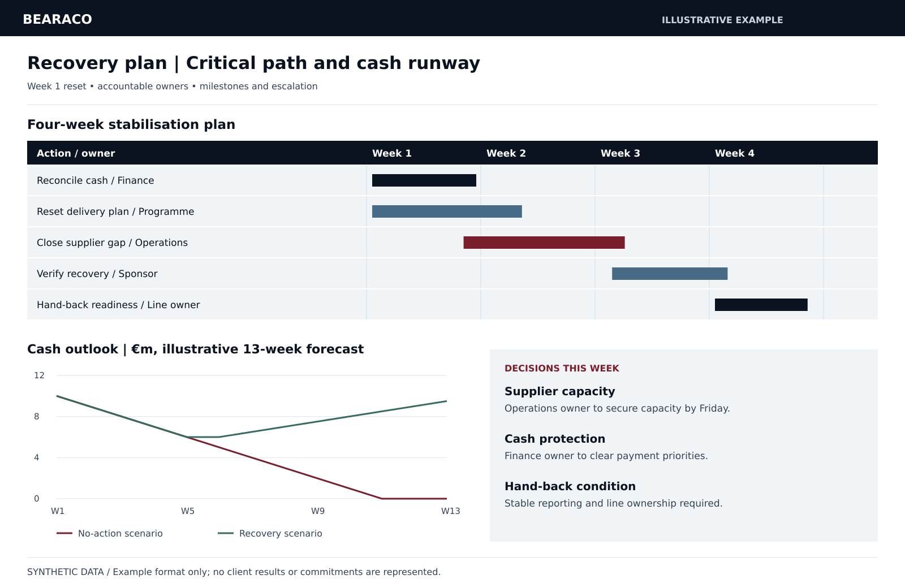Select the subtitle beginning 'Week 1 reset'

173,87
